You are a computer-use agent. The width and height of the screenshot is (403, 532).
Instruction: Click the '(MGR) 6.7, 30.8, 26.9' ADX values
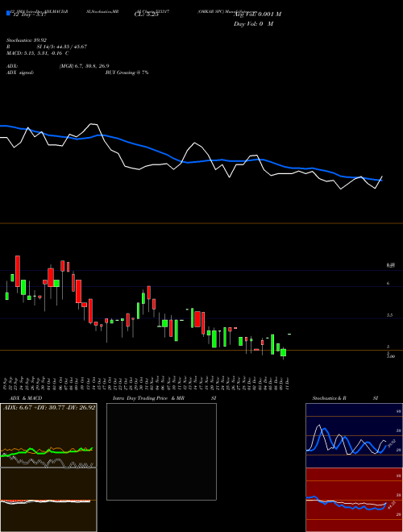click(84, 66)
